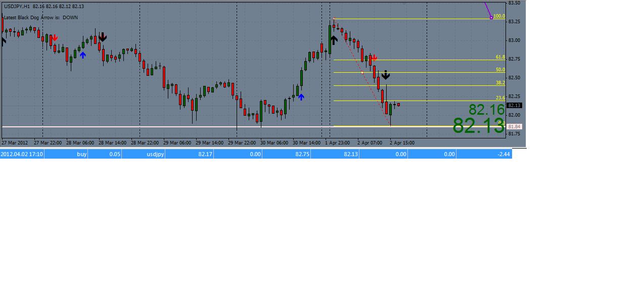644x291 pixels.
Task: Select the -2.44 profit cell
Action: [x=484, y=154]
